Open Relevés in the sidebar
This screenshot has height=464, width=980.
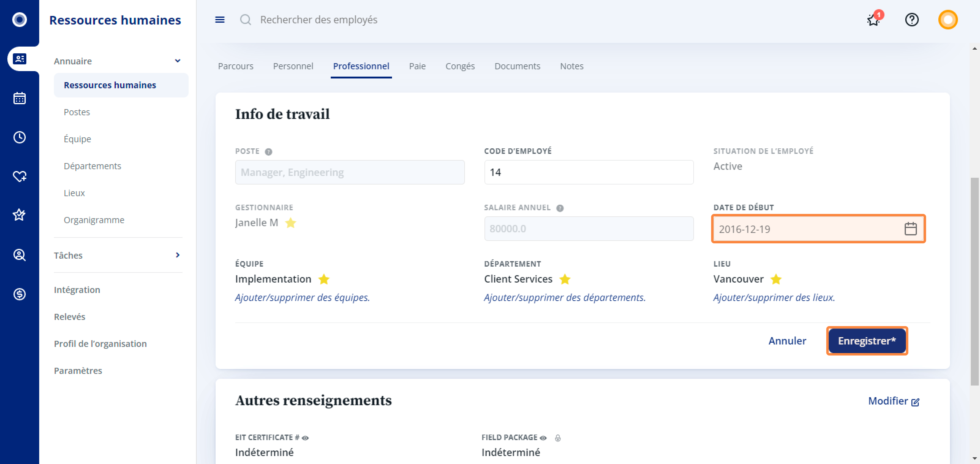click(x=70, y=317)
